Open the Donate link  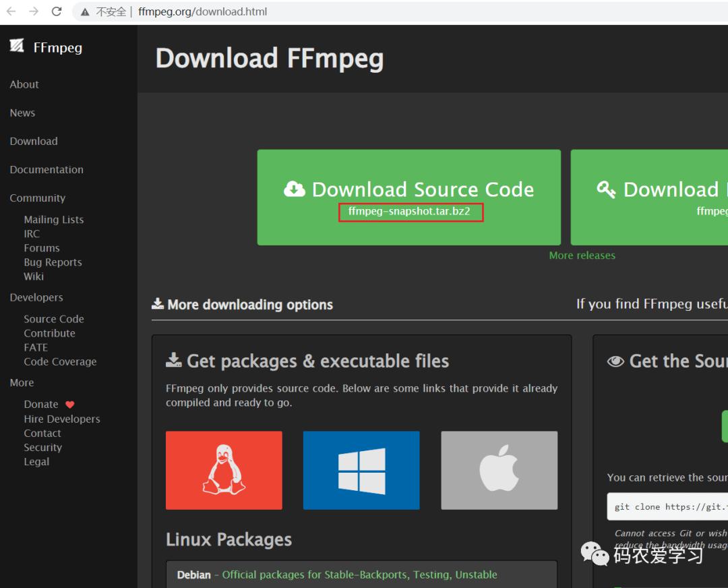tap(41, 405)
